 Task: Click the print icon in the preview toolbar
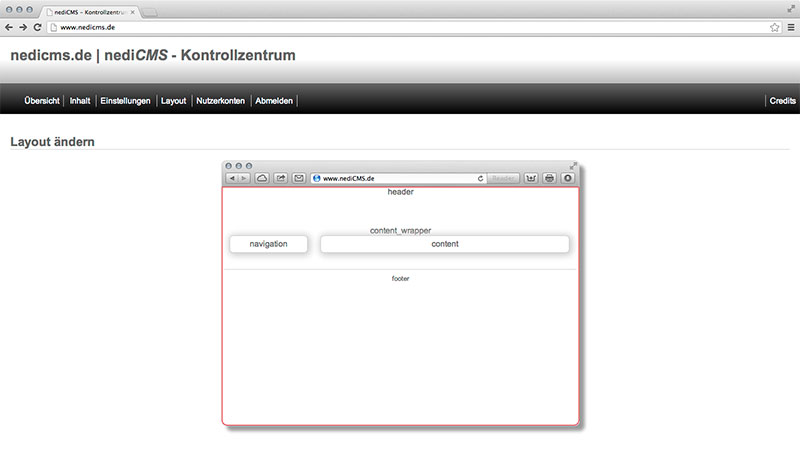(x=549, y=178)
